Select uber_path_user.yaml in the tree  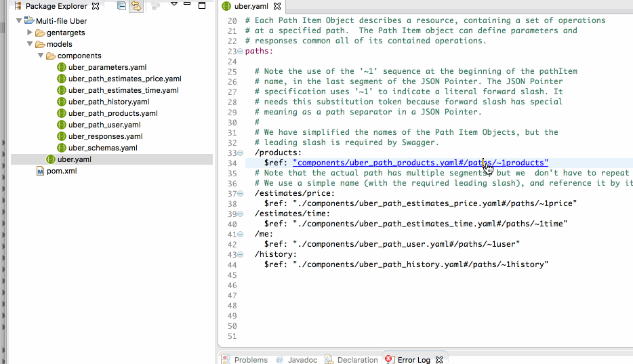point(104,125)
